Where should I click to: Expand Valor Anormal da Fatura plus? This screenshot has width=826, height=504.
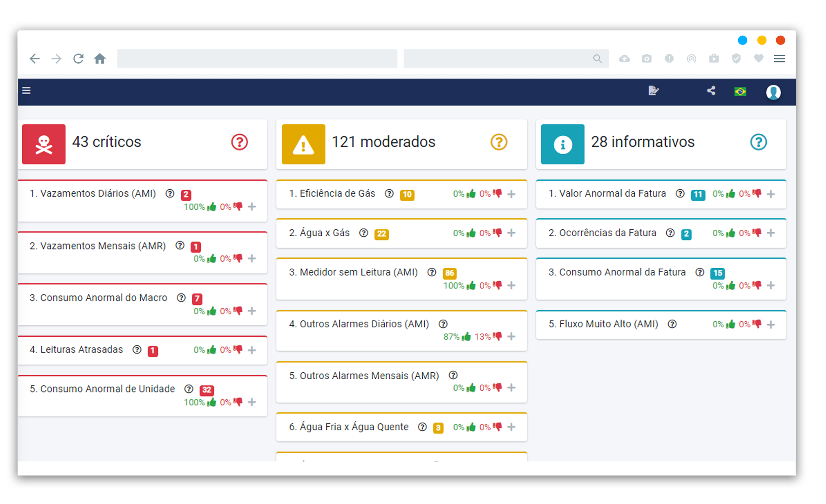(771, 194)
